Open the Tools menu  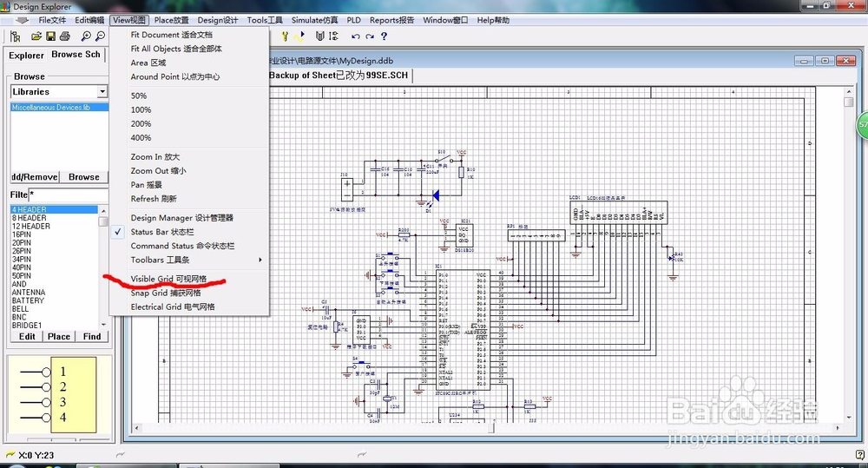(265, 21)
